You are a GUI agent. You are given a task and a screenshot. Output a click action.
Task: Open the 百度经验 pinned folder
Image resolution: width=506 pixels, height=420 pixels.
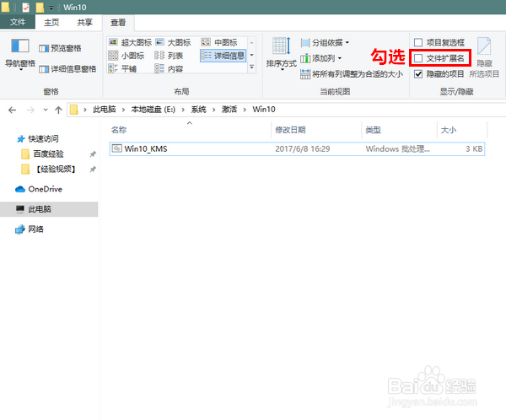pos(43,154)
